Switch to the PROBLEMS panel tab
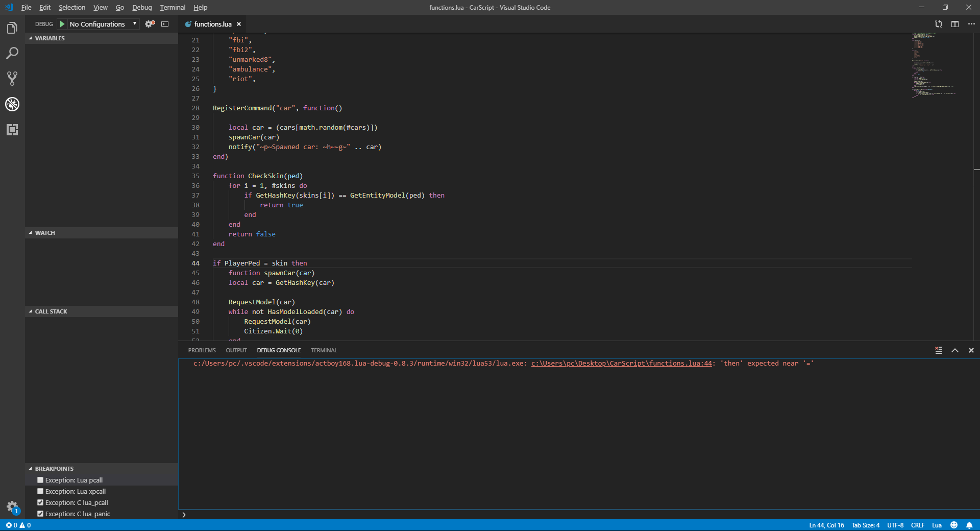Image resolution: width=980 pixels, height=531 pixels. [202, 350]
